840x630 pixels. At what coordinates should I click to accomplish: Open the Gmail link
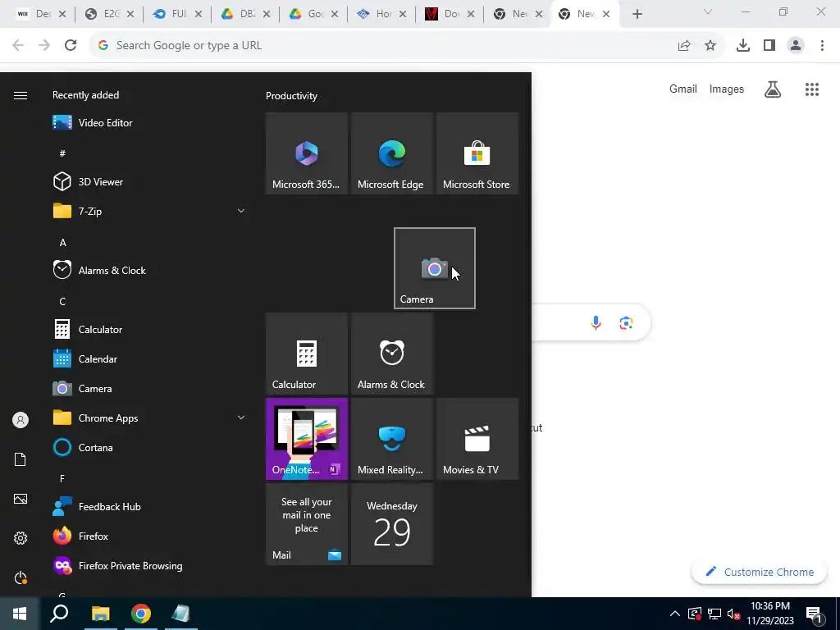coord(683,89)
